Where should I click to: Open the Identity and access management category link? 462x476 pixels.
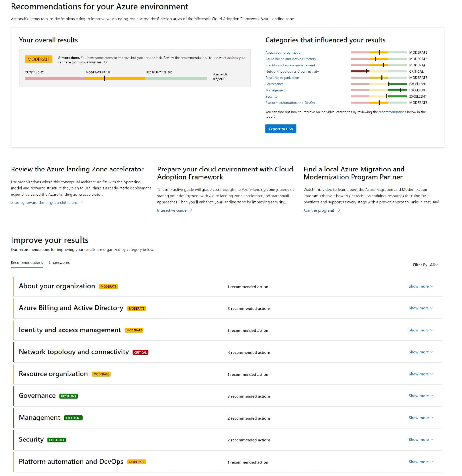(x=290, y=65)
